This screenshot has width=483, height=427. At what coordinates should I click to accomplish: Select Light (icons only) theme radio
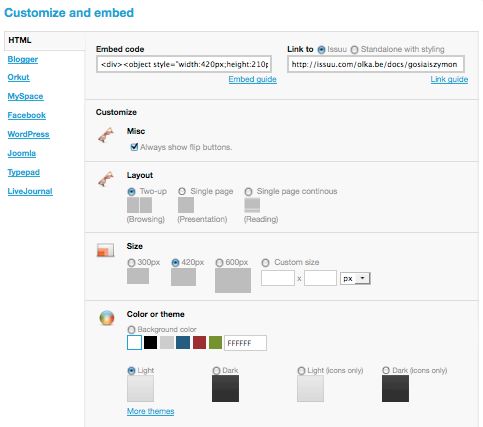(x=301, y=371)
